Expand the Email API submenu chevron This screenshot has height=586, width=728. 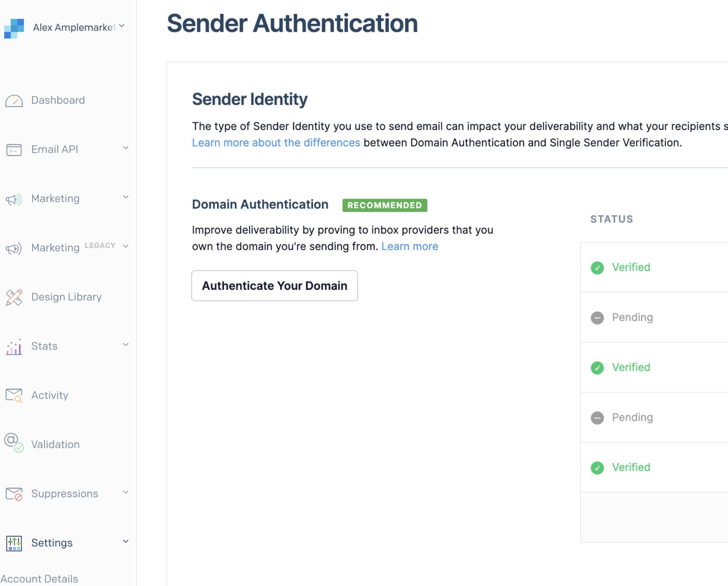point(126,148)
